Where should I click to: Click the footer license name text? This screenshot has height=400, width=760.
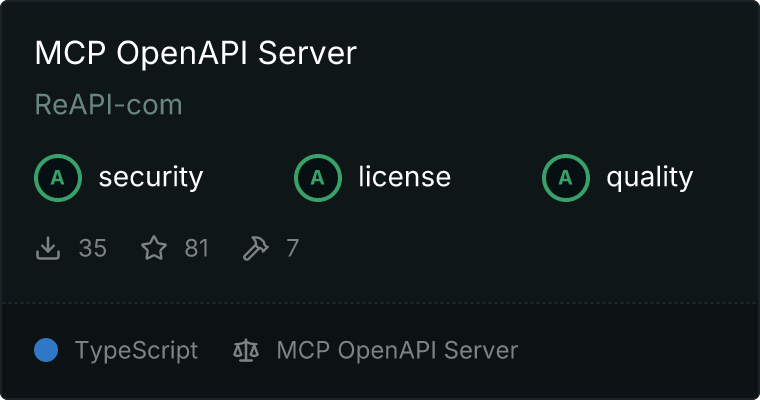(x=397, y=350)
